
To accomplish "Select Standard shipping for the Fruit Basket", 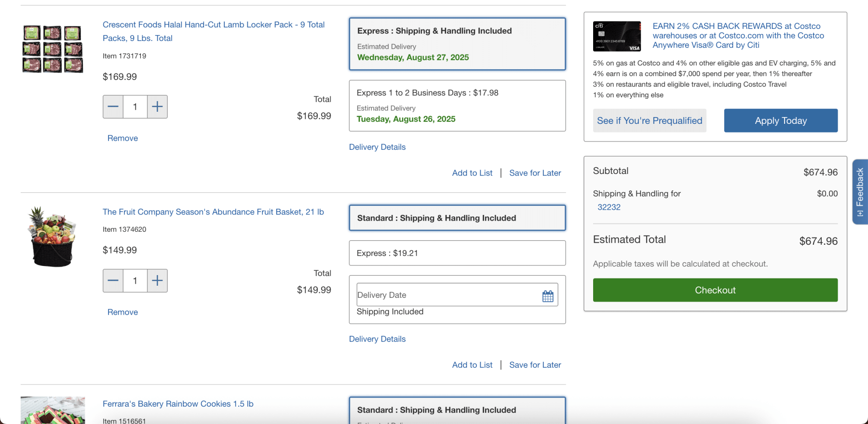I will pos(457,218).
